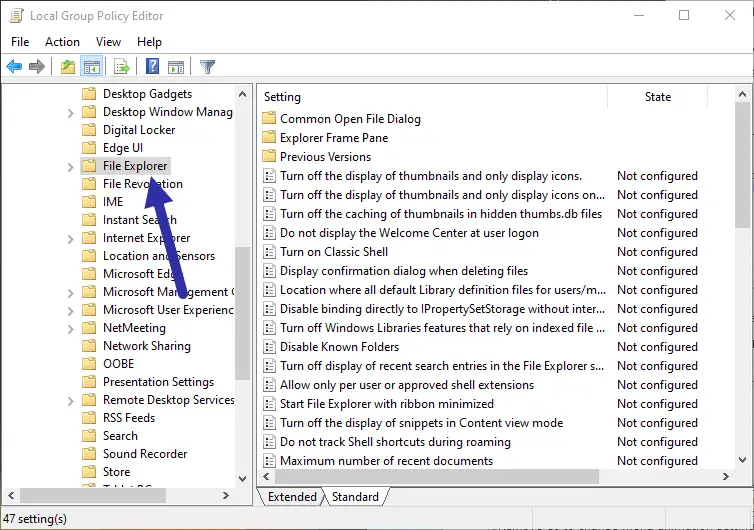The width and height of the screenshot is (754, 530).
Task: Click the Back arrow toolbar icon
Action: (x=14, y=66)
